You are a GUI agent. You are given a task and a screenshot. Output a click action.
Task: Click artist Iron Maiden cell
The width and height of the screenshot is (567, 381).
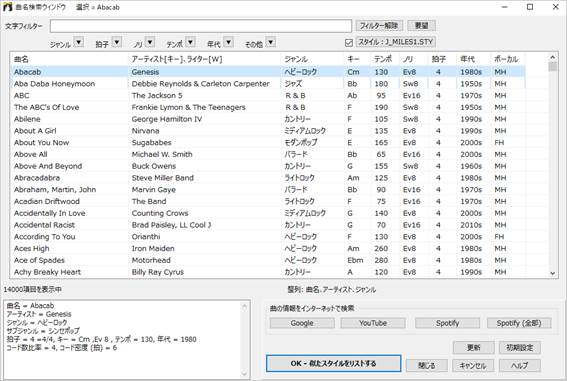click(x=153, y=249)
